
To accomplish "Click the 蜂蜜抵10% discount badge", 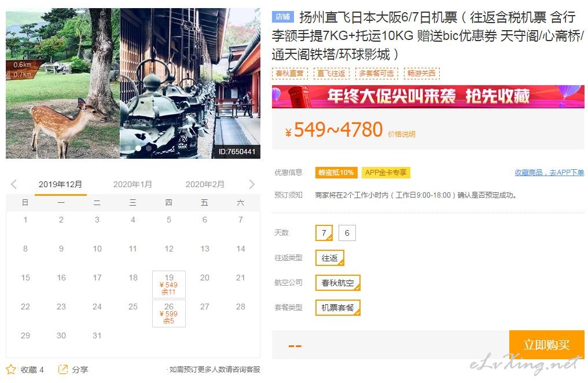I will click(x=336, y=172).
